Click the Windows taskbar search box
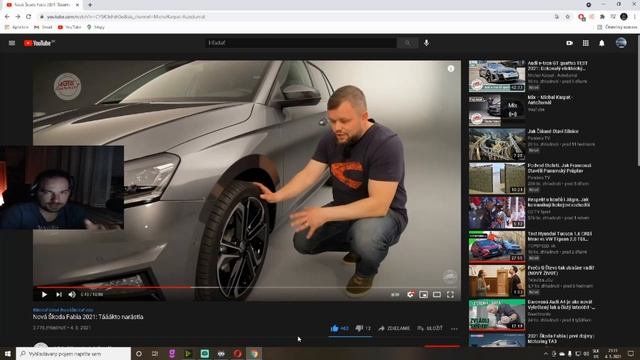 tap(73, 353)
